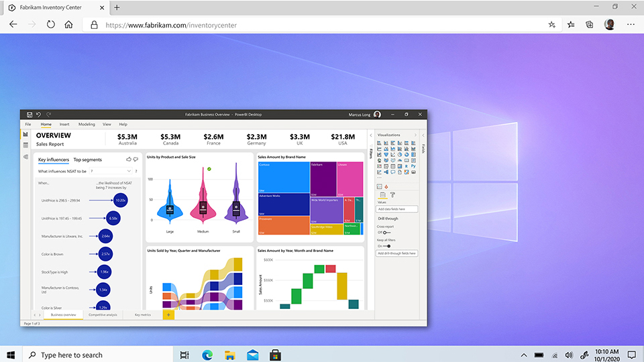The width and height of the screenshot is (644, 362).
Task: Open help question mark beside NSAT dropdown
Action: tap(136, 171)
